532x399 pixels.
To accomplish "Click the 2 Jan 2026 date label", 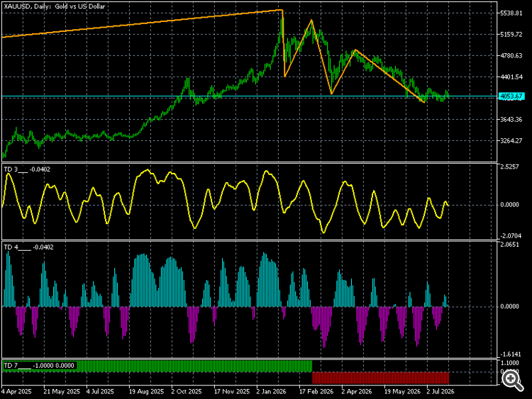I will click(x=271, y=391).
